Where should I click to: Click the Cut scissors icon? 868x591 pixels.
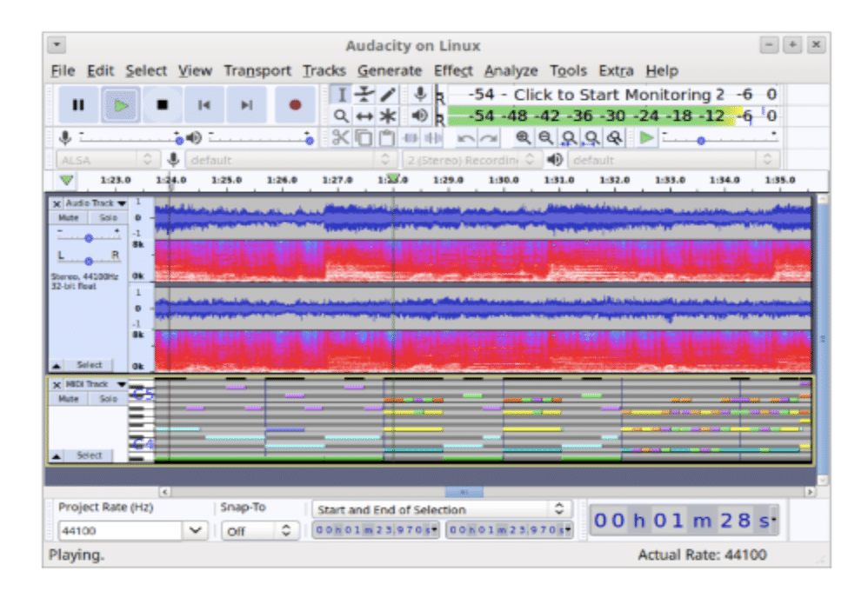tap(341, 137)
